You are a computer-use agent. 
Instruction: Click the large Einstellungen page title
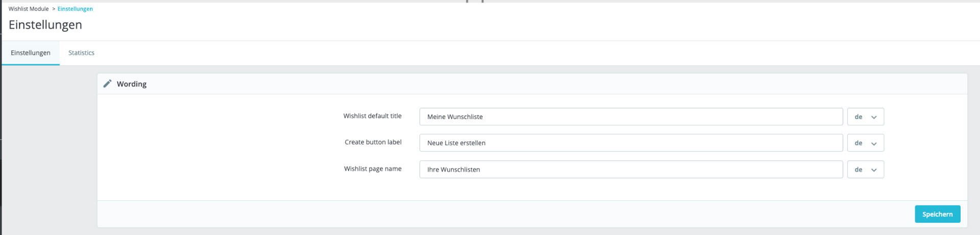point(45,25)
